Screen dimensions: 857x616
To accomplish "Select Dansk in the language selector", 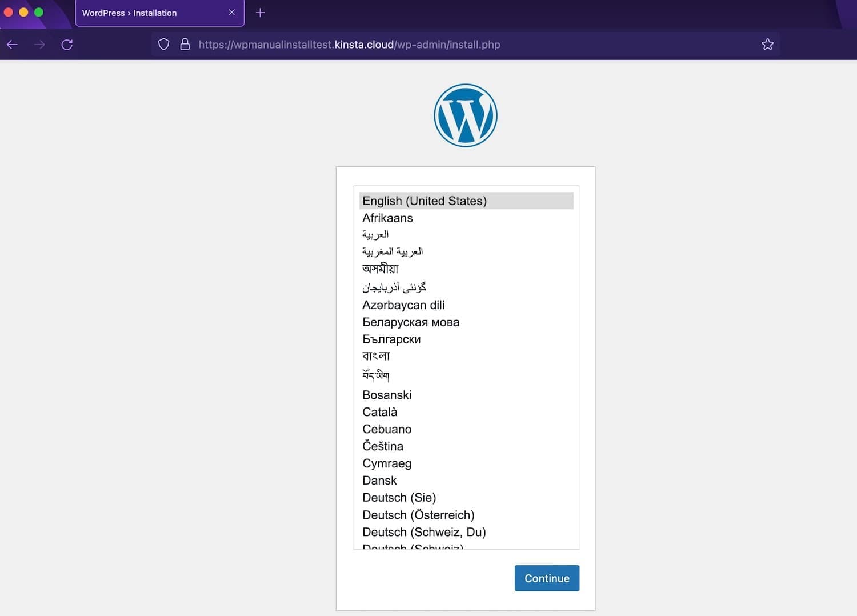I will pos(379,481).
